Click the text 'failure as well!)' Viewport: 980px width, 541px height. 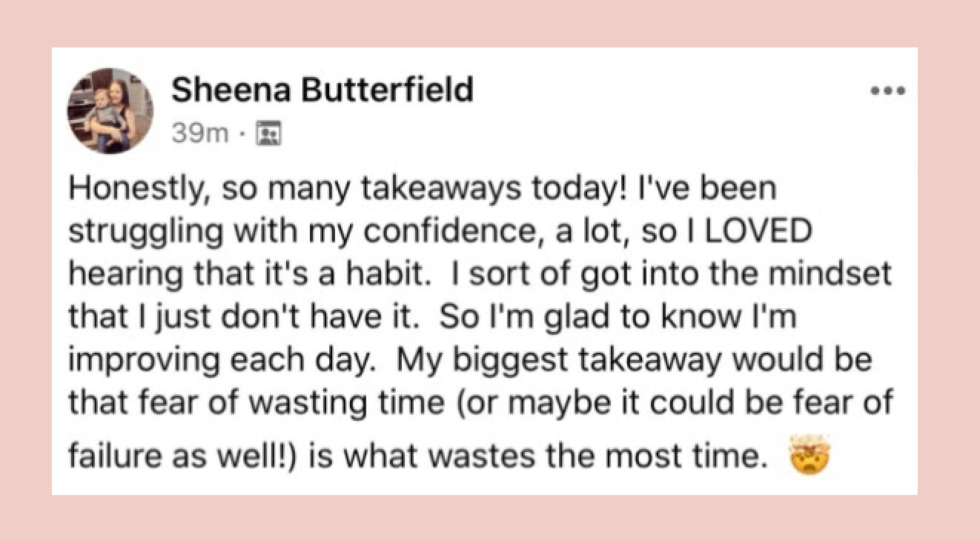(183, 454)
